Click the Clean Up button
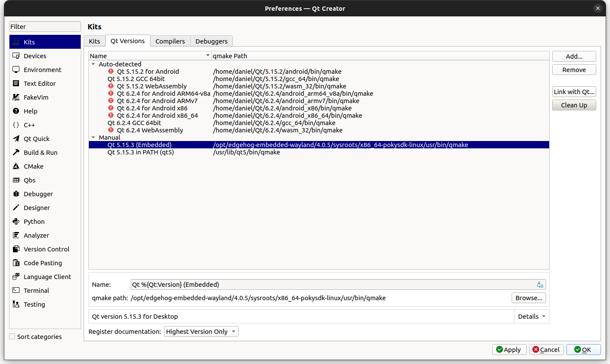610x364 pixels. point(574,105)
